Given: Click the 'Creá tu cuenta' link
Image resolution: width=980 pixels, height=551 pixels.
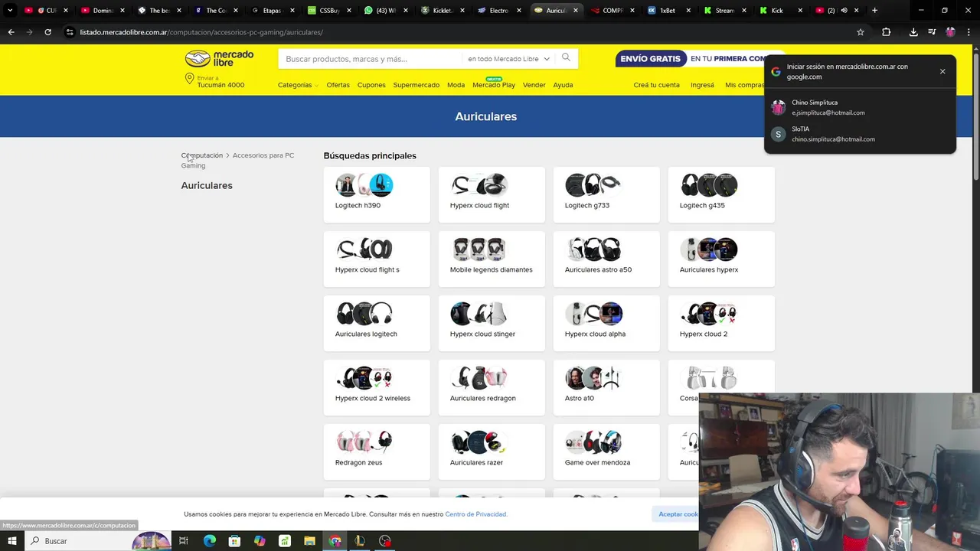Looking at the screenshot, I should [656, 85].
